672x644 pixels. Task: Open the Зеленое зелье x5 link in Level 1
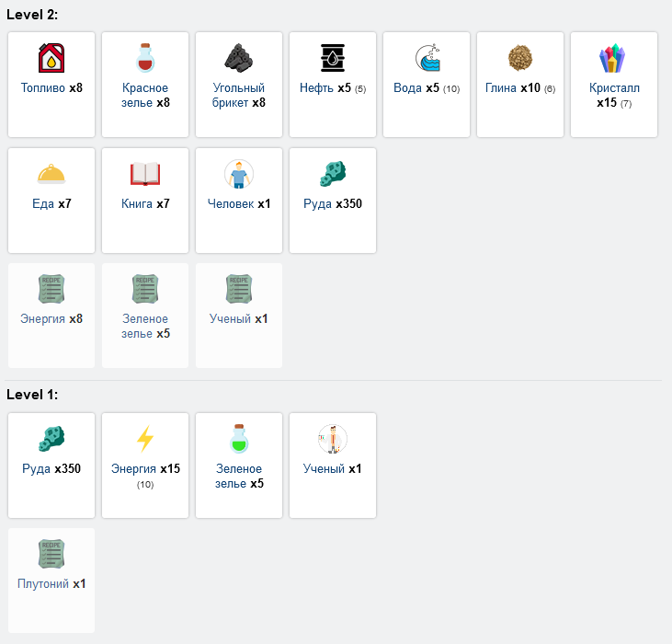[239, 476]
